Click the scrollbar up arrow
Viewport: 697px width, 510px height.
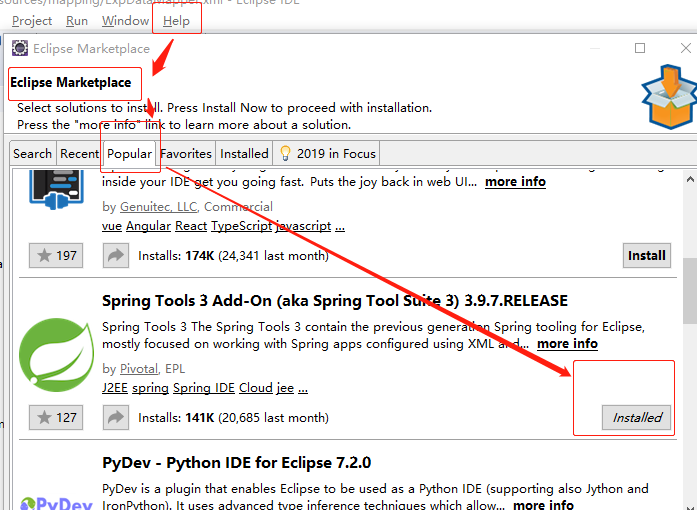tap(690, 180)
